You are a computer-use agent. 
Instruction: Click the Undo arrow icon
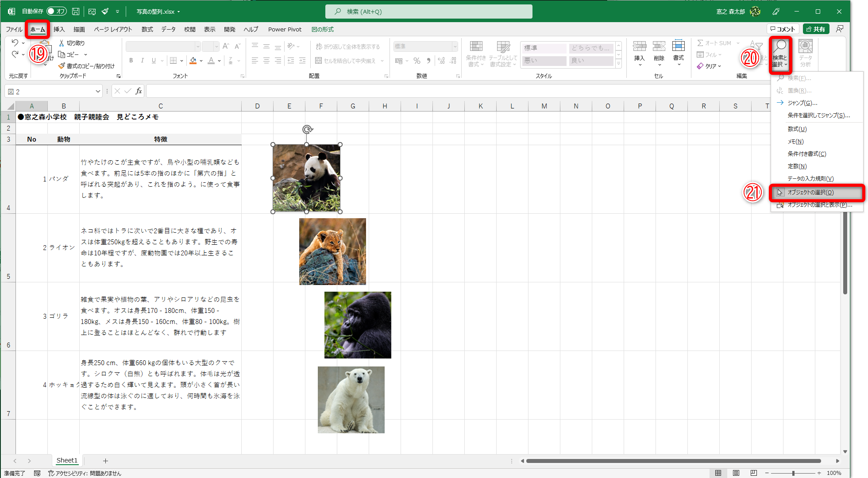click(x=15, y=42)
